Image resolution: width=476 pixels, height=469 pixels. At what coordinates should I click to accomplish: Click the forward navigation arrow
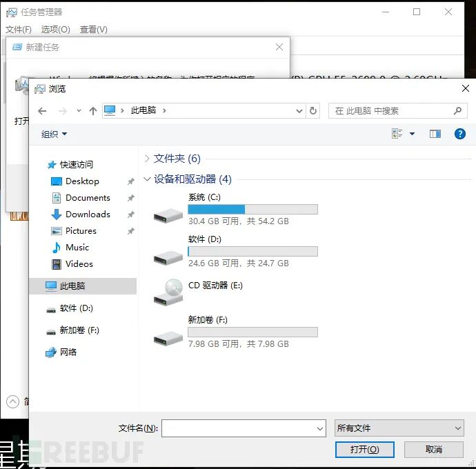pos(63,111)
